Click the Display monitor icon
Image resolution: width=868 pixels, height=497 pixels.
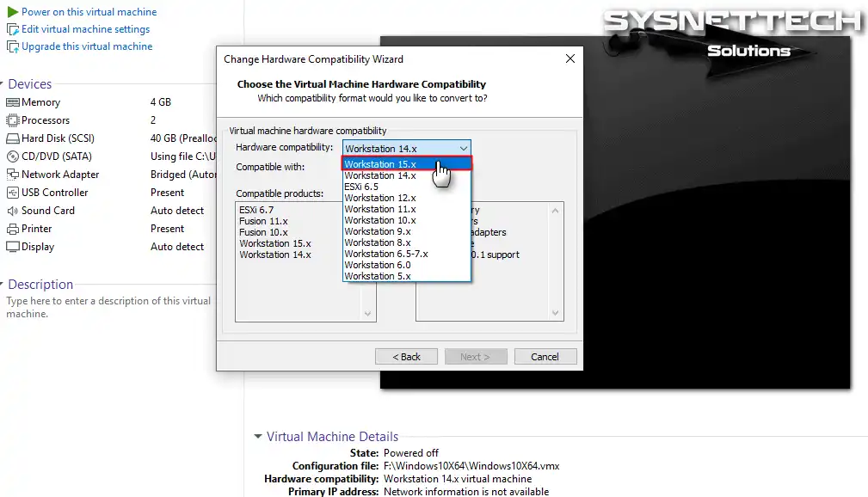click(12, 247)
